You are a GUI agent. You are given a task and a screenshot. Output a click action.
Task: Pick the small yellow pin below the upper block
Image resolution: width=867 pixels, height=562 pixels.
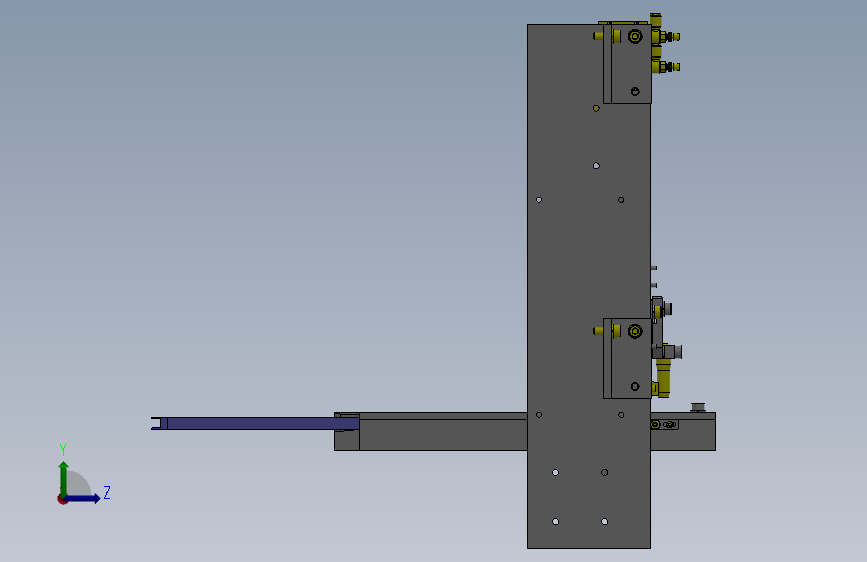(x=596, y=108)
